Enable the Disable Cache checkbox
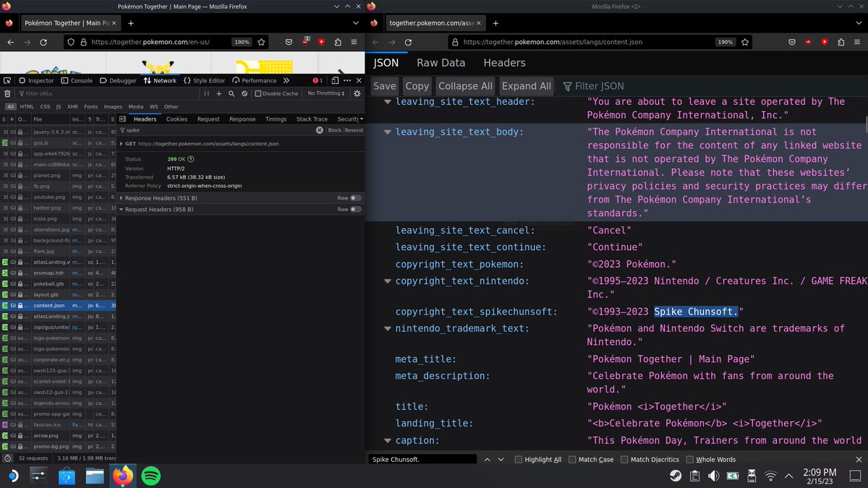The height and width of the screenshot is (488, 868). pos(258,93)
